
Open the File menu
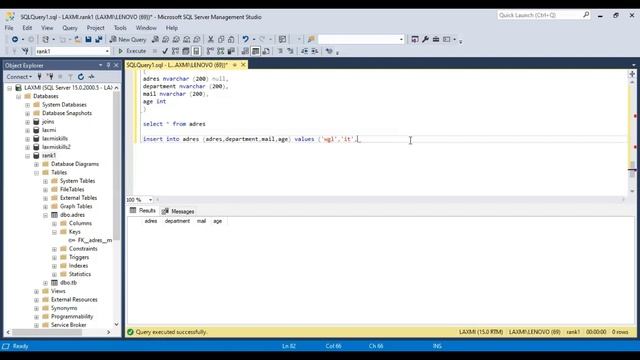9,28
